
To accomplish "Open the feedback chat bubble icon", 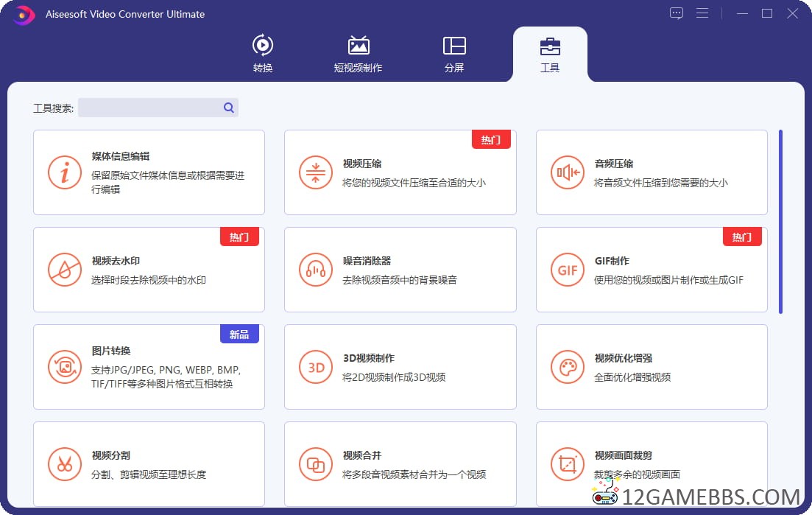I will point(677,13).
